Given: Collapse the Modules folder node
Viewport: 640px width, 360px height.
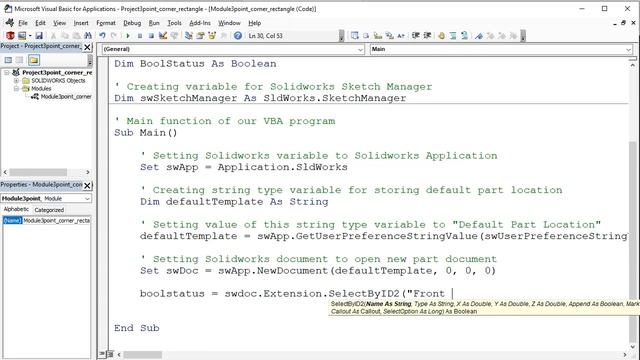Looking at the screenshot, I should click(x=16, y=89).
